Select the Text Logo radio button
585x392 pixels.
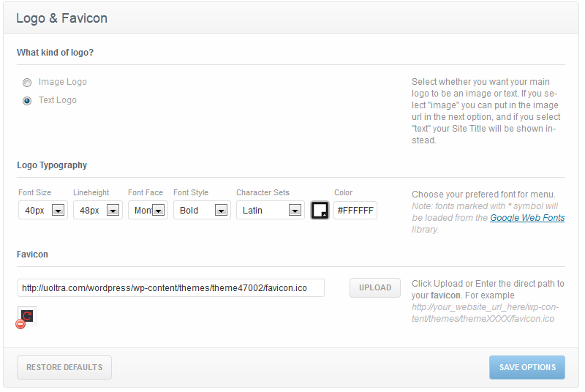point(27,101)
